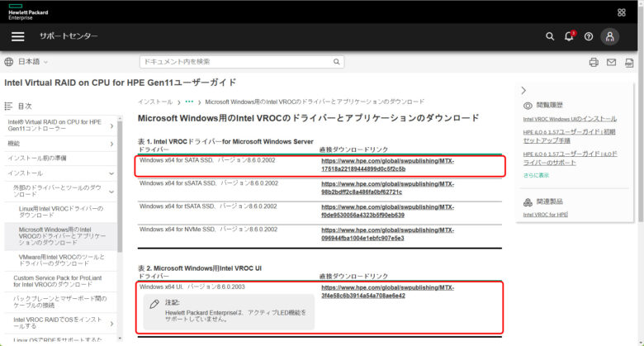Screen dimensions: 644x346
Task: Open the apps grid icon
Action: (622, 12)
